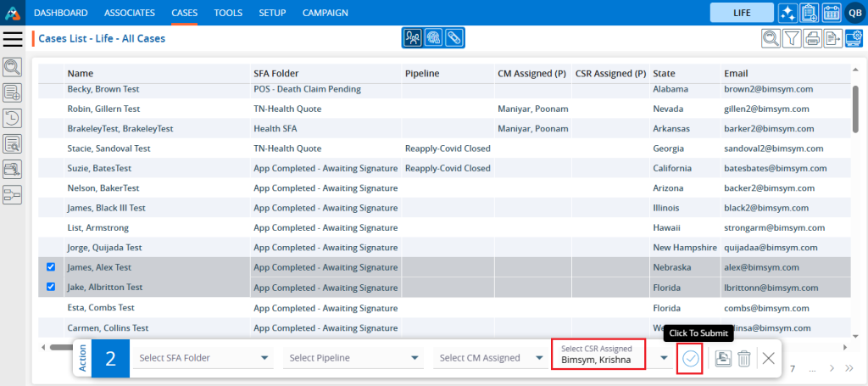
Task: Uncheck the James, Alex Test row checkbox
Action: tap(50, 267)
